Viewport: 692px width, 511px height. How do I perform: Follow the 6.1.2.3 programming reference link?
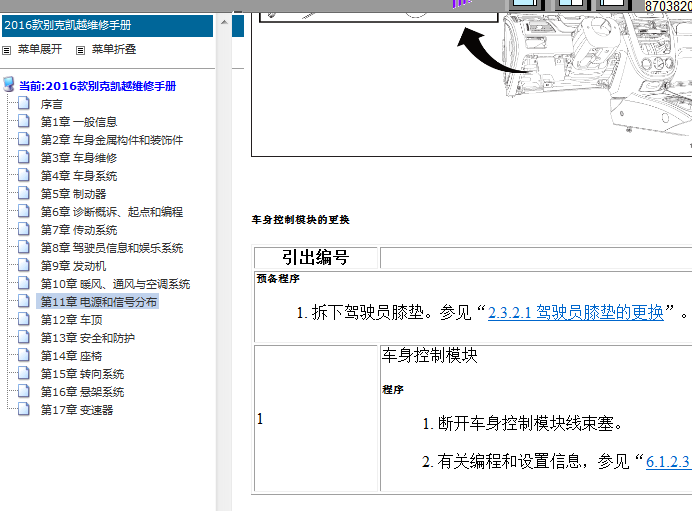(x=669, y=462)
